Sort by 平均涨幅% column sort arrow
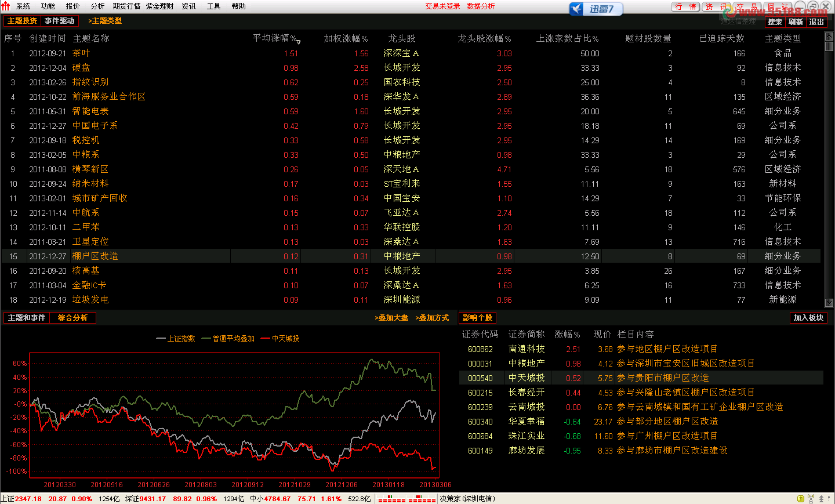This screenshot has width=835, height=504. coord(298,41)
